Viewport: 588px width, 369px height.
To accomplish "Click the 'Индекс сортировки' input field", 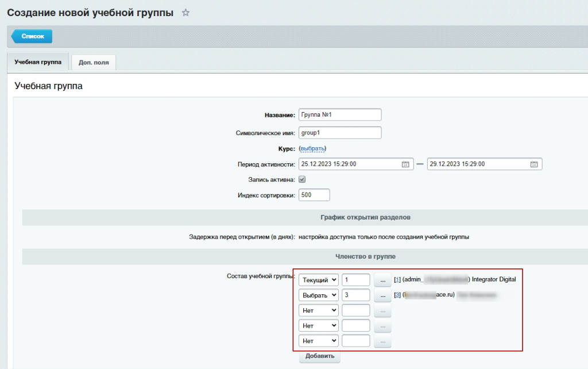I will pos(314,195).
